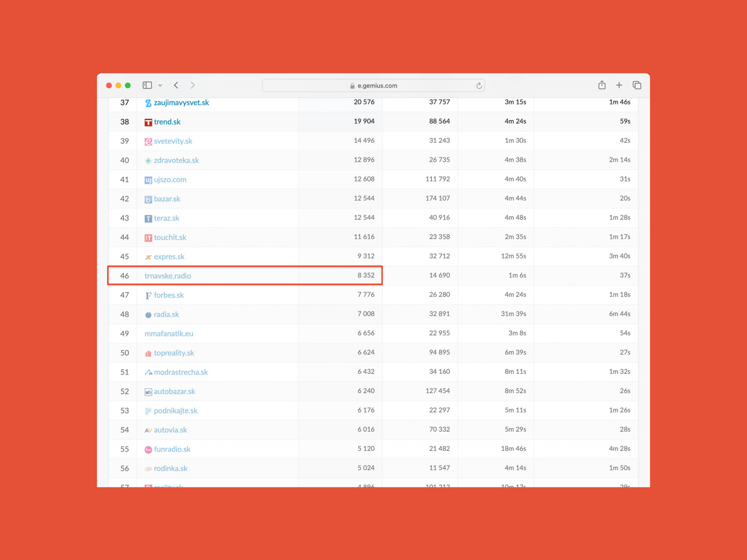
Task: Open trend.sk link
Action: (x=167, y=122)
